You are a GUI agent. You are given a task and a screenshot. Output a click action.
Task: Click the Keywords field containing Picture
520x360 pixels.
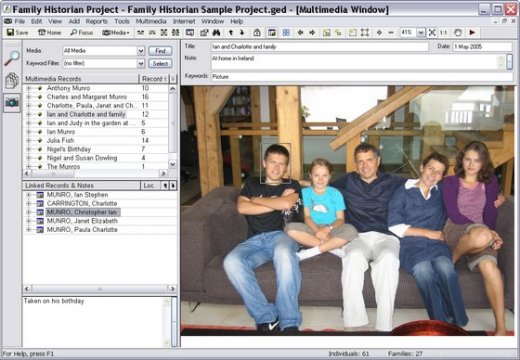tap(362, 77)
